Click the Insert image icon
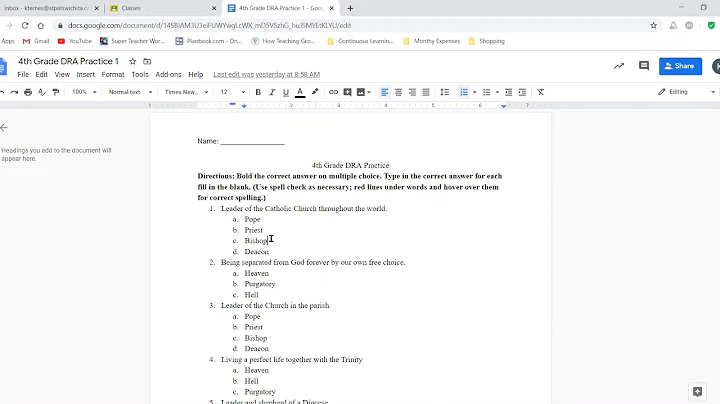The width and height of the screenshot is (720, 404). pyautogui.click(x=361, y=92)
